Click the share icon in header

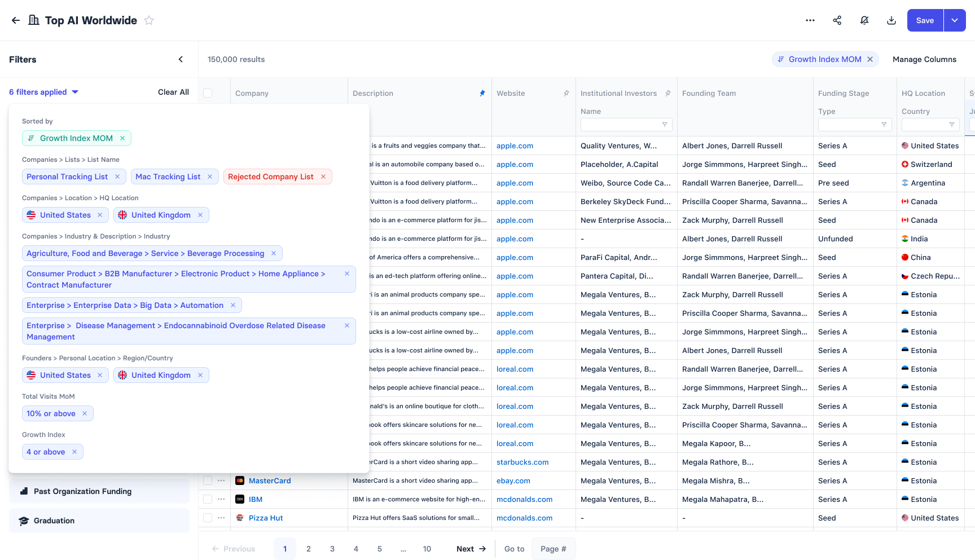pyautogui.click(x=837, y=20)
